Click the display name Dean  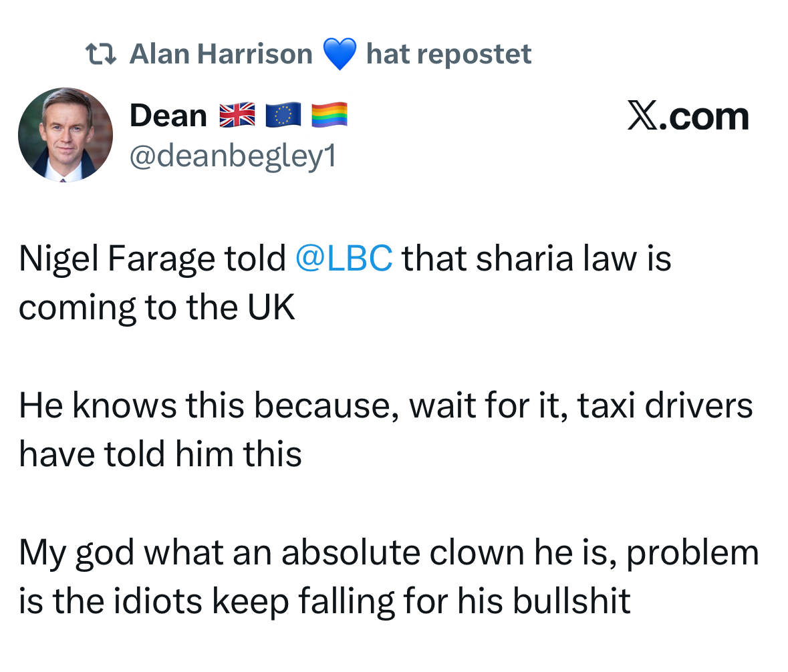click(168, 116)
